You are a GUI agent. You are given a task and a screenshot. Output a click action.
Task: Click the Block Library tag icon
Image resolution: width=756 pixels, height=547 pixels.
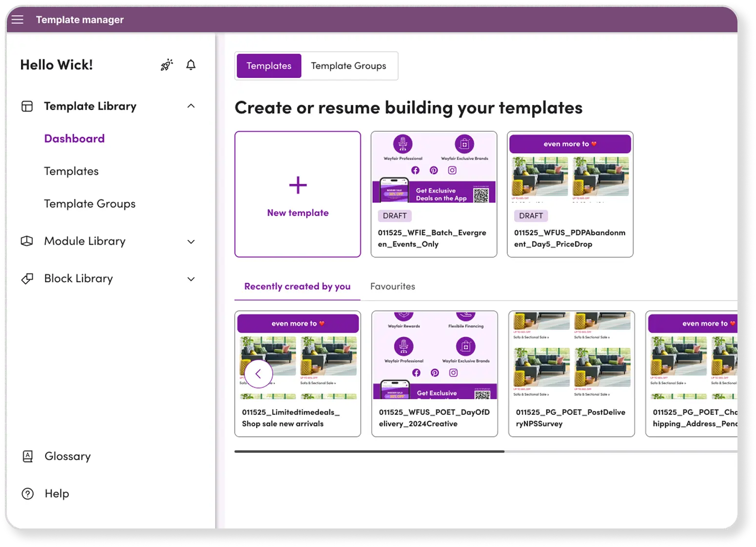27,279
